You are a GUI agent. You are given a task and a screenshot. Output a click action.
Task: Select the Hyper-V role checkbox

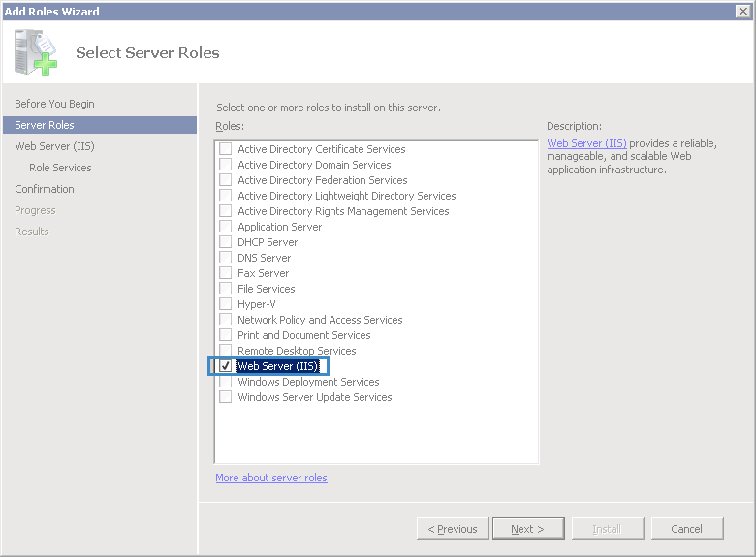click(x=226, y=304)
